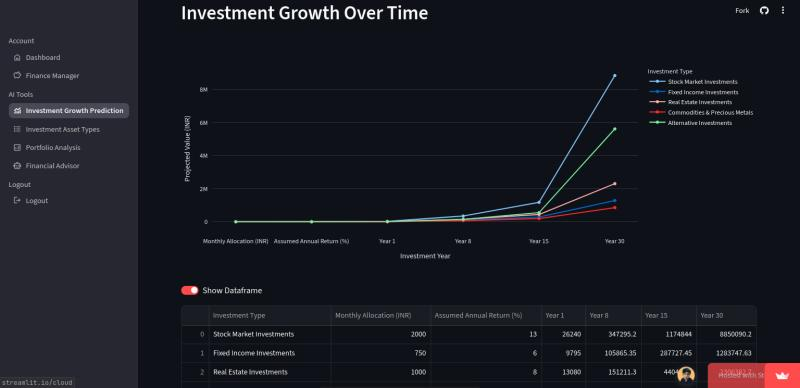Click the Investment Type column header

coord(269,316)
